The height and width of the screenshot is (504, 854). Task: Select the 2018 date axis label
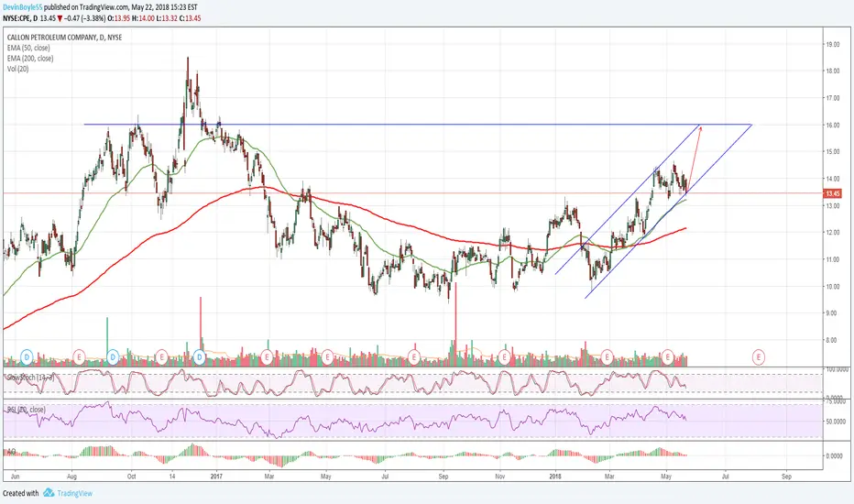[555, 477]
